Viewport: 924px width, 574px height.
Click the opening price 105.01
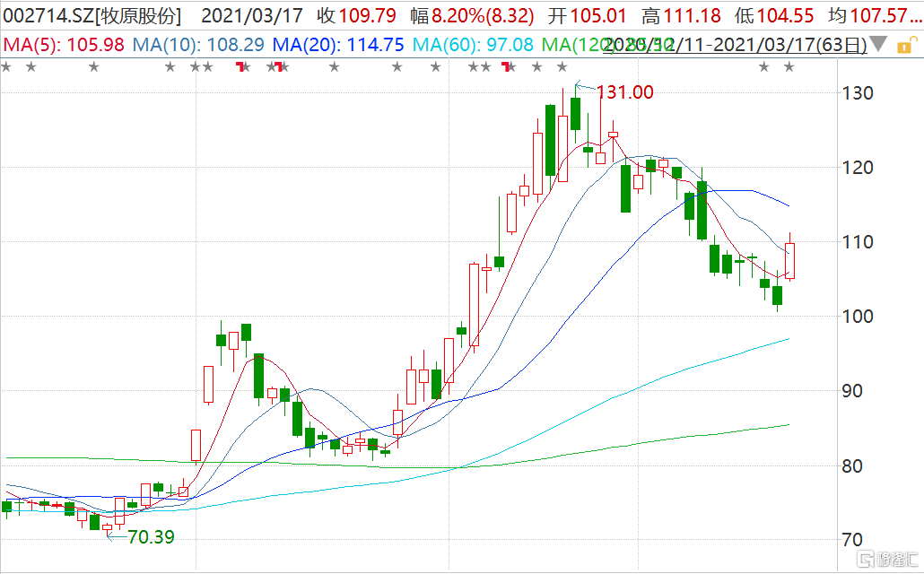pos(598,16)
